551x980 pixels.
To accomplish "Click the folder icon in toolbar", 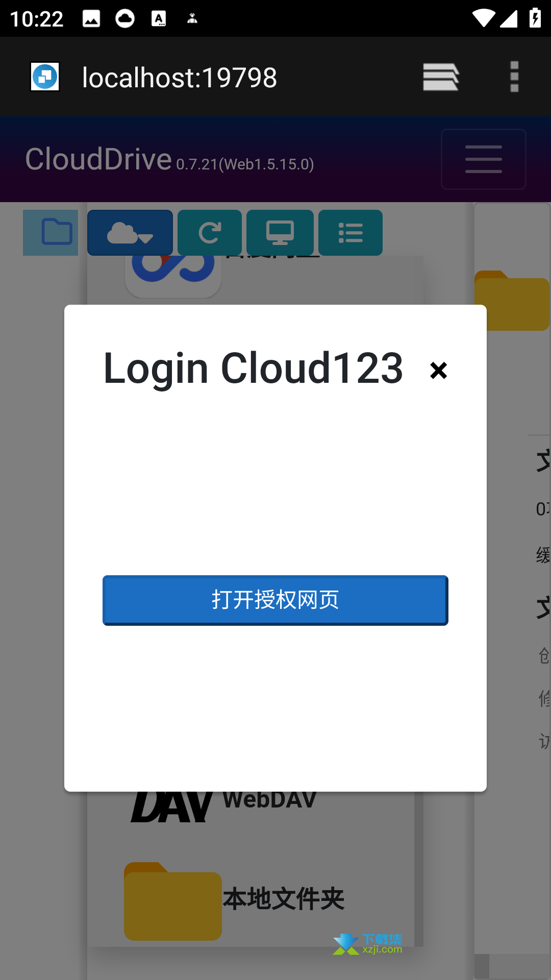I will click(51, 232).
